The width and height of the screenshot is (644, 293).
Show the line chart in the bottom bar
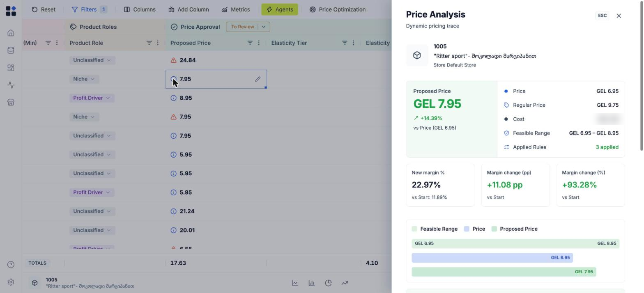point(295,283)
